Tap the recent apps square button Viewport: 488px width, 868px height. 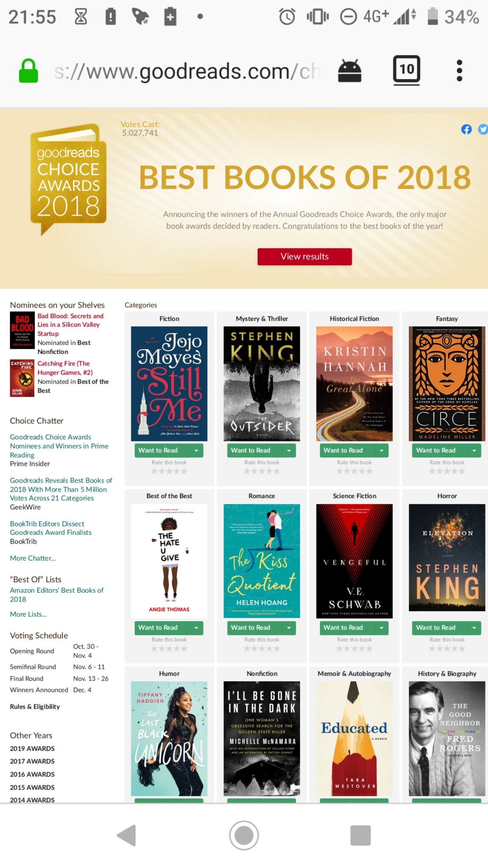pos(360,835)
